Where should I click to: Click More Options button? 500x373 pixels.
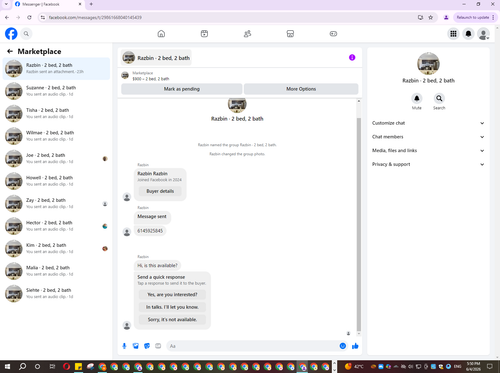(x=301, y=89)
